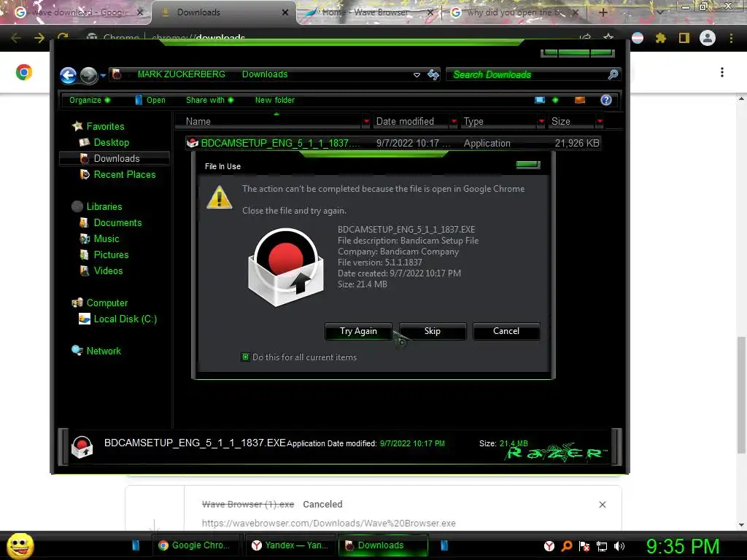
Task: Open recent locations dropdown beside forward arrow
Action: tap(103, 75)
